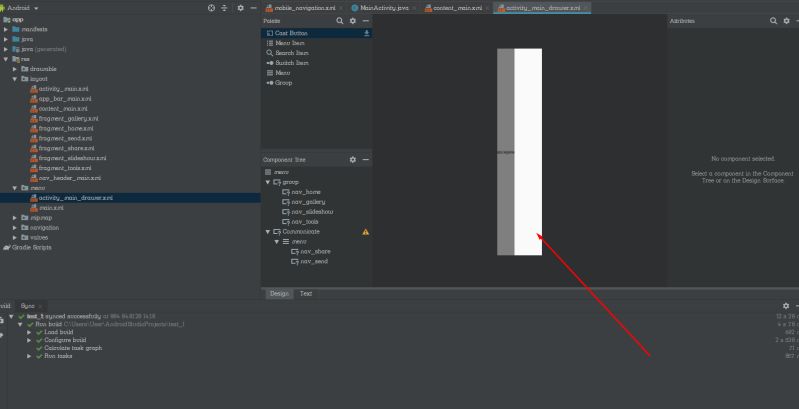
Task: Open Project panel settings gear
Action: 241,8
